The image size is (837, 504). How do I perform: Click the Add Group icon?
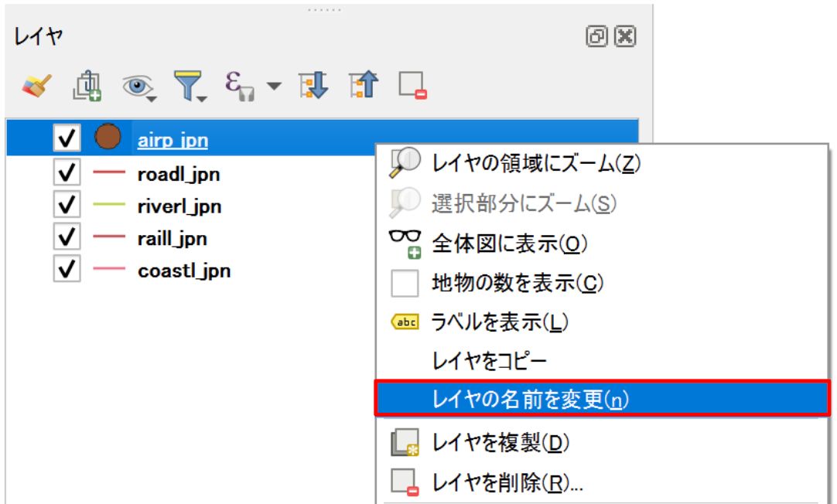(87, 85)
